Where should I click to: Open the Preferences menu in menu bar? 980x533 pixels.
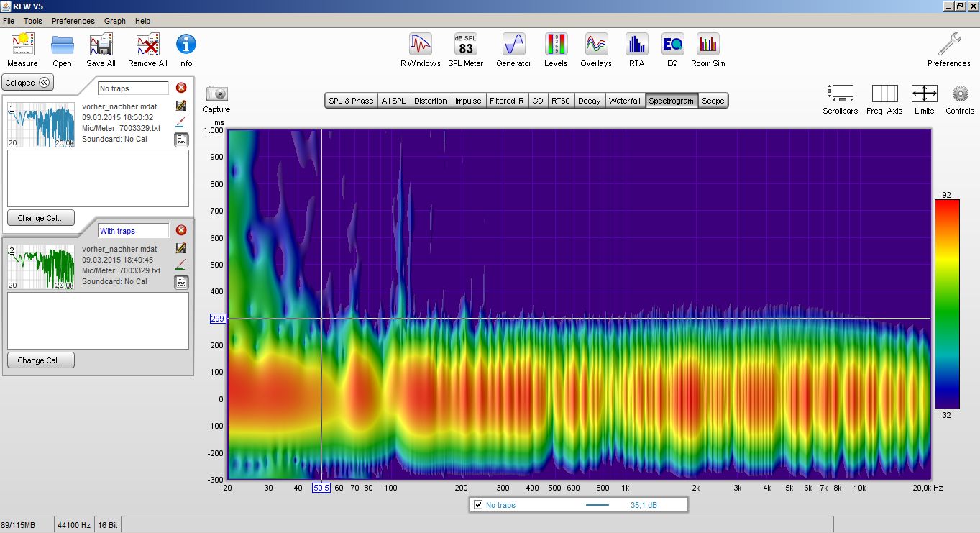(73, 21)
